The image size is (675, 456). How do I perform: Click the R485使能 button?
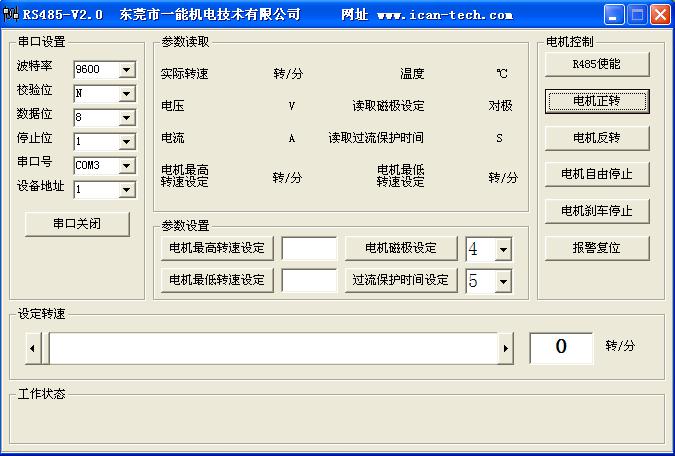click(597, 64)
